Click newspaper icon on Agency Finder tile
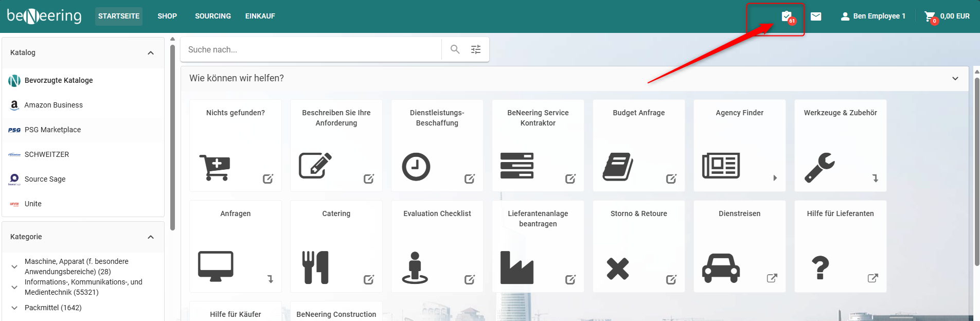 point(721,166)
